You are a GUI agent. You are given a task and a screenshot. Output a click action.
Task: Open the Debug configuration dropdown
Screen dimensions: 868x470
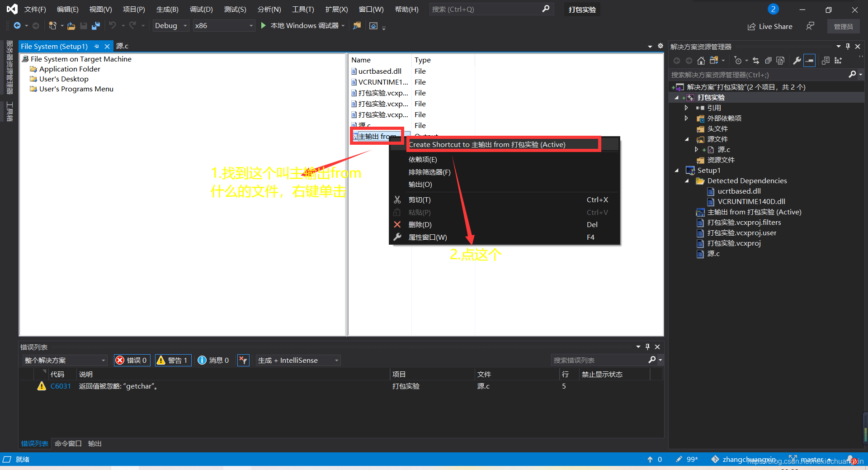pyautogui.click(x=170, y=26)
